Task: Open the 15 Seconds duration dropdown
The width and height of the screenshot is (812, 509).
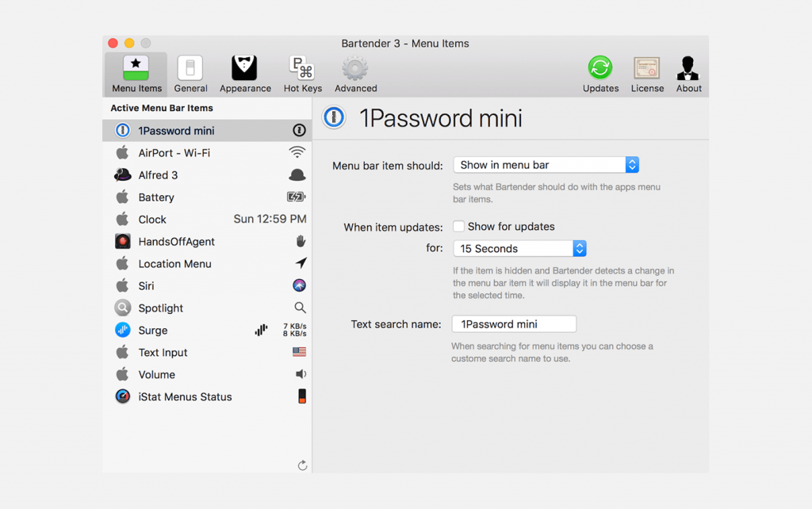Action: (519, 248)
